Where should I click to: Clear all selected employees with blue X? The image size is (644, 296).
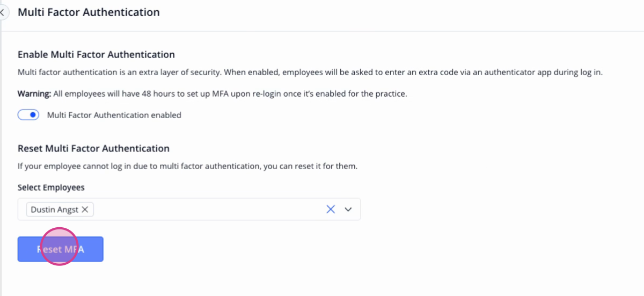(x=331, y=210)
